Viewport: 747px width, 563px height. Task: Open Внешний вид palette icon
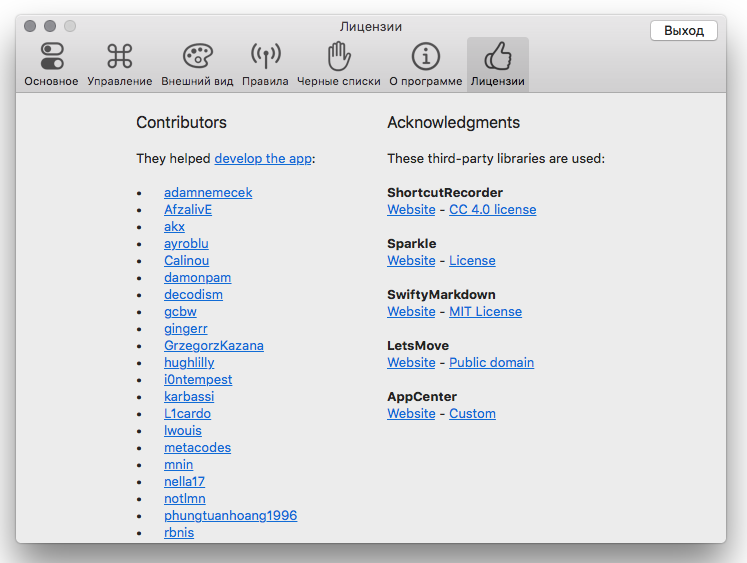tap(197, 56)
